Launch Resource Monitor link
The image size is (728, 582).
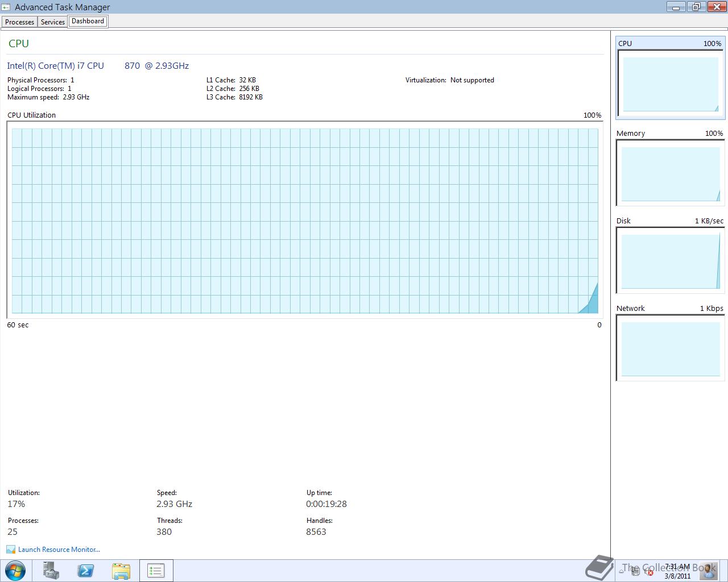(59, 550)
